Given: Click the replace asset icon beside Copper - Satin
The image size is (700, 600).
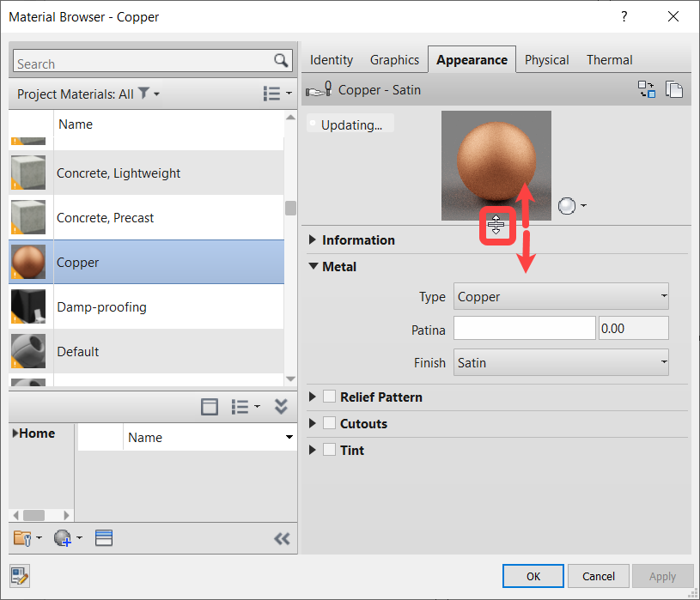Looking at the screenshot, I should 647,89.
